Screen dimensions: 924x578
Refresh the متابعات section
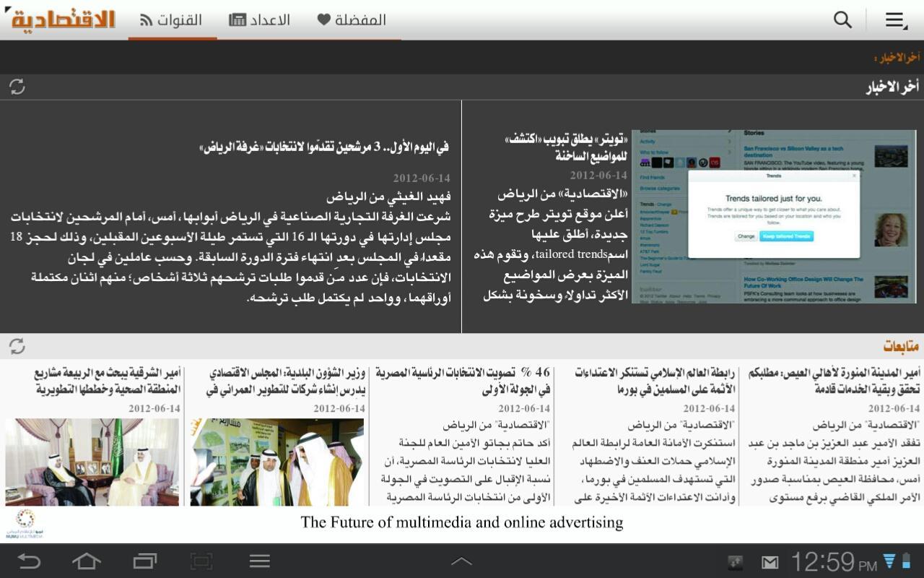(16, 346)
